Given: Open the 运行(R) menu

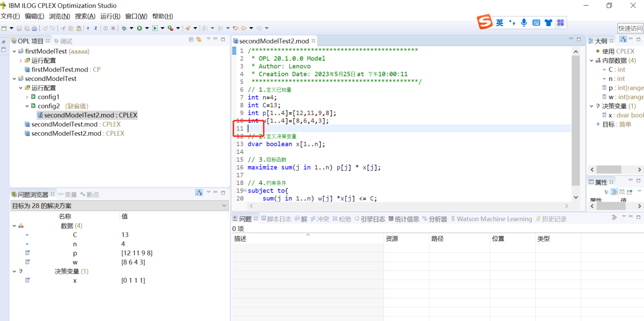Looking at the screenshot, I should [110, 16].
